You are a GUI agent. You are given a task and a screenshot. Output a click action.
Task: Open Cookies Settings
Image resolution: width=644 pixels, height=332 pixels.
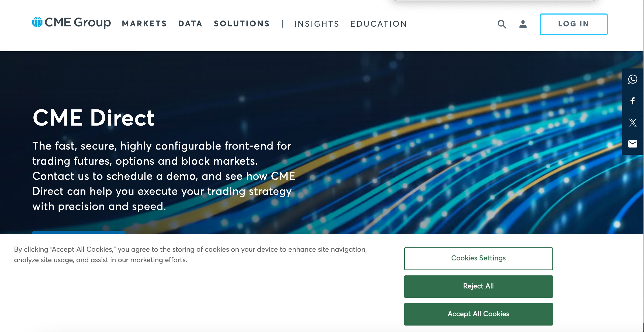pyautogui.click(x=478, y=258)
